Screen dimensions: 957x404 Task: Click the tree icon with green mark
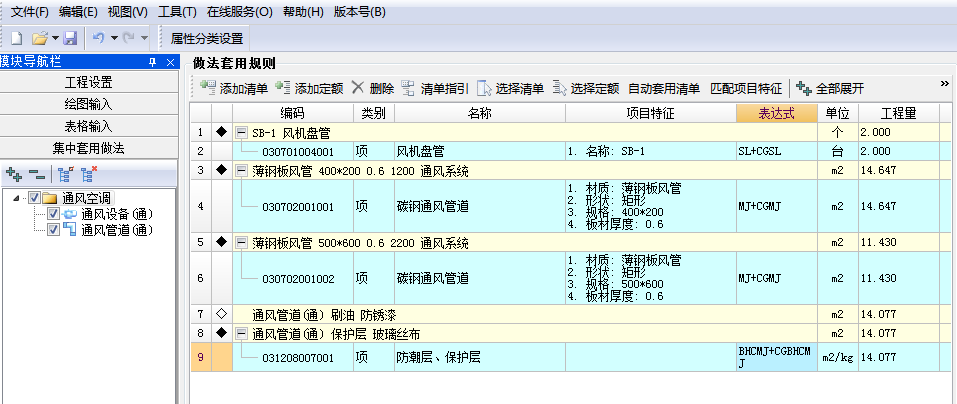tap(65, 175)
